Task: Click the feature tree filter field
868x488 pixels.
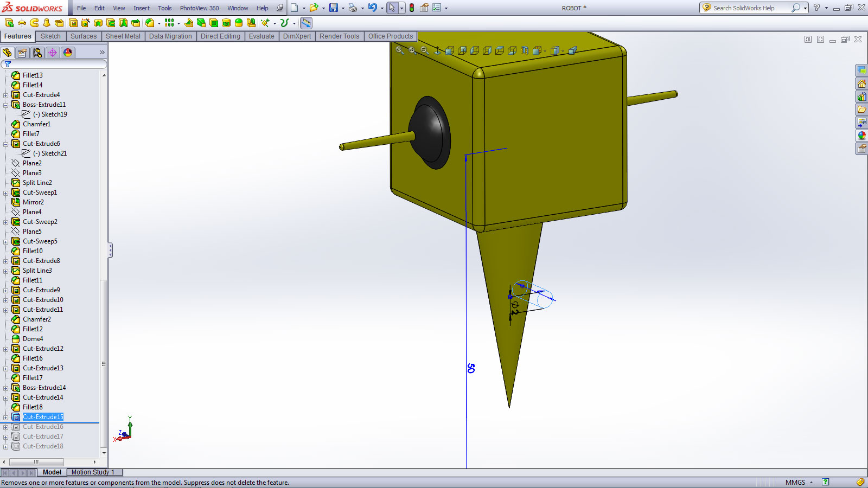Action: tap(54, 64)
